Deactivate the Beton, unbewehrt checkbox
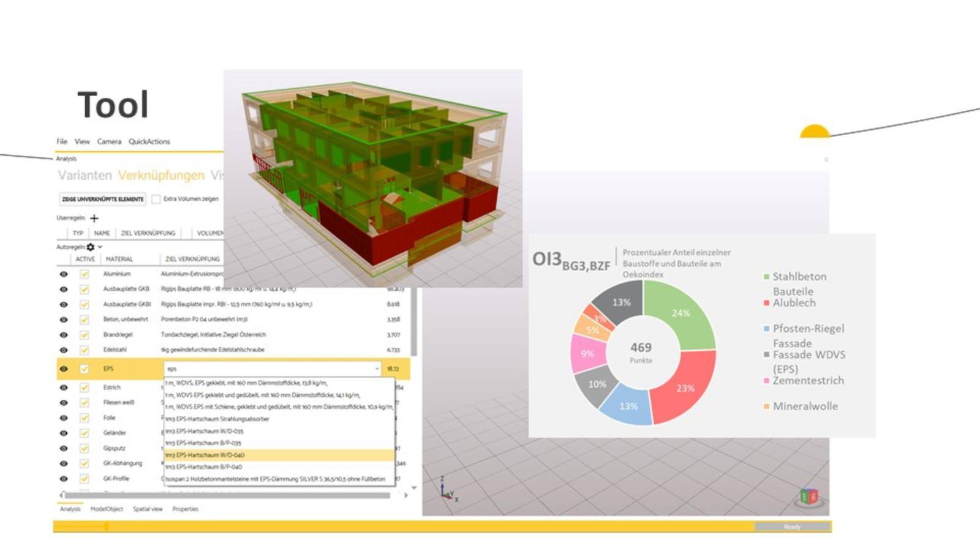Screen dimensions: 980x551 pyautogui.click(x=85, y=320)
